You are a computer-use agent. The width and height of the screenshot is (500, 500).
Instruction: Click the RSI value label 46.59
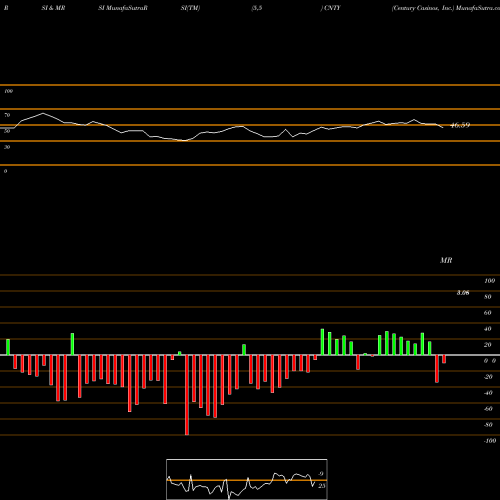tap(460, 125)
